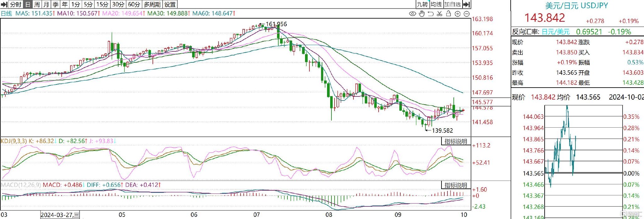Click the right arrow-to-bar expand icon
The image size is (644, 219).
(x=467, y=4)
